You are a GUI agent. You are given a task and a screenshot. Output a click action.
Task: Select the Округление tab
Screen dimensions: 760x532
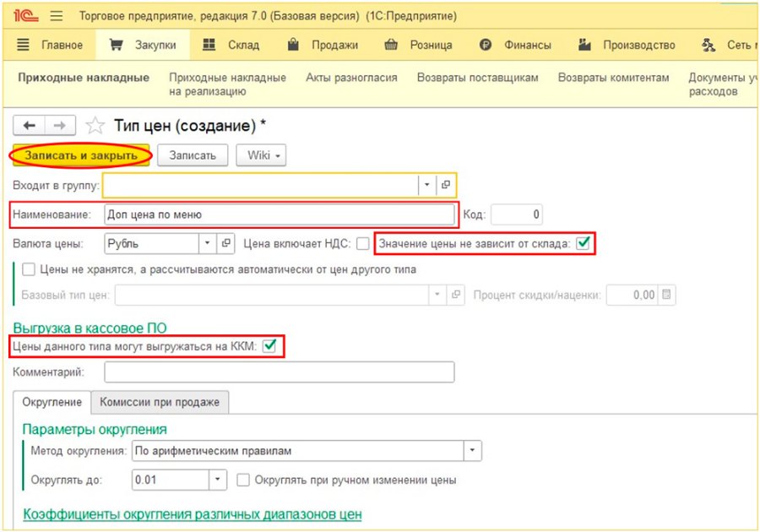click(x=52, y=402)
